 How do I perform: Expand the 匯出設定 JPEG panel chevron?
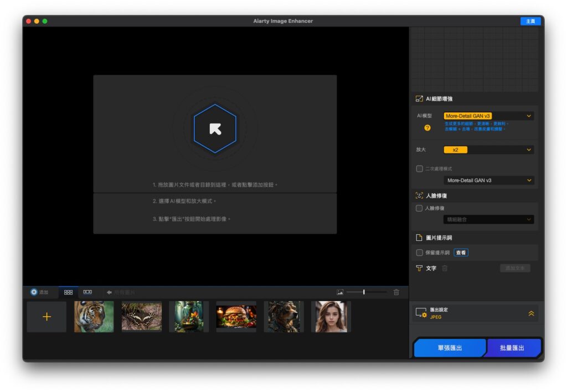[x=531, y=313]
